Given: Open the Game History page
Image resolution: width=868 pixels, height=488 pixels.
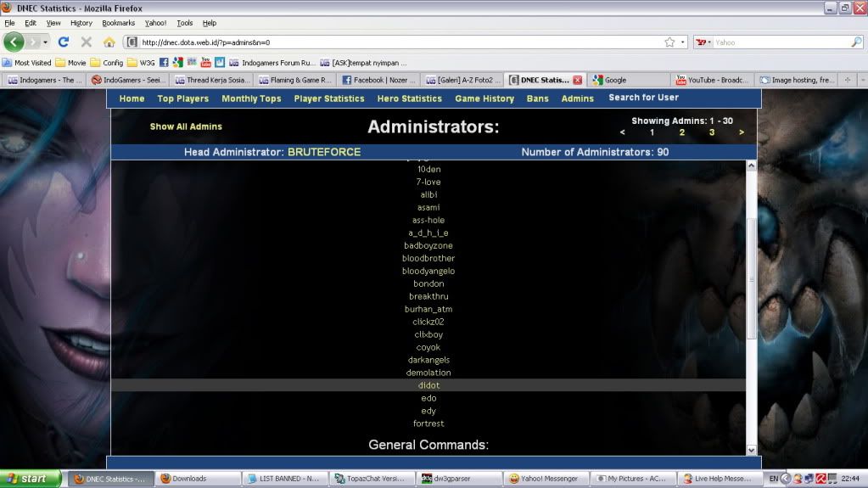Looking at the screenshot, I should click(484, 98).
